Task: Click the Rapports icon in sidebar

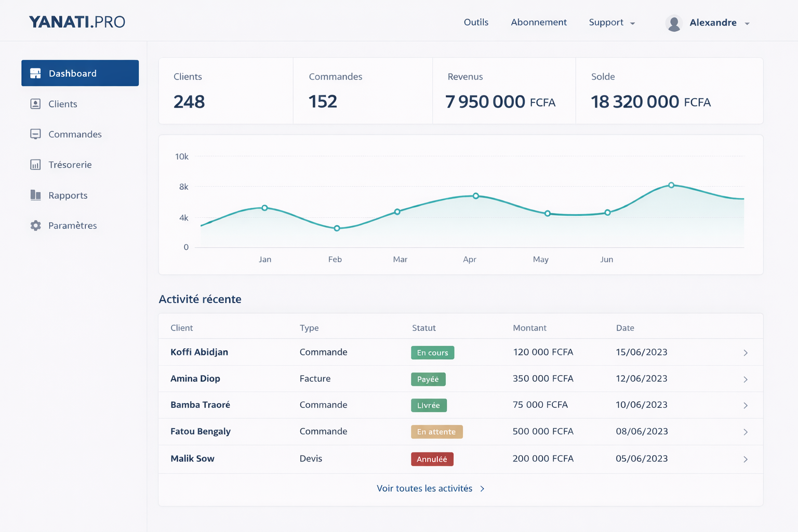Action: click(x=35, y=195)
